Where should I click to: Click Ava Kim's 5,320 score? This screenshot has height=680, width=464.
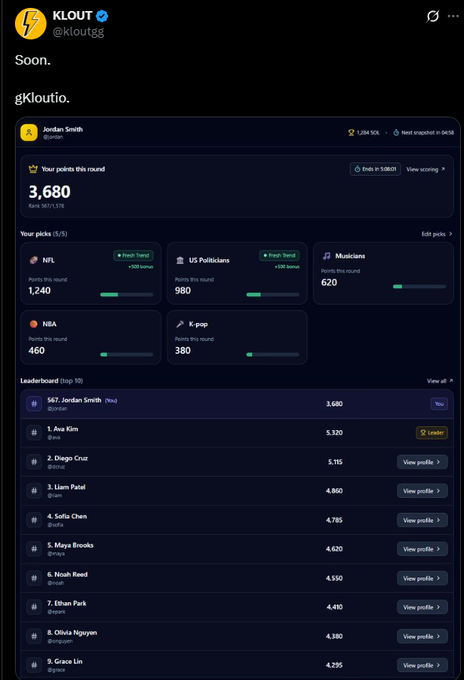pos(334,433)
